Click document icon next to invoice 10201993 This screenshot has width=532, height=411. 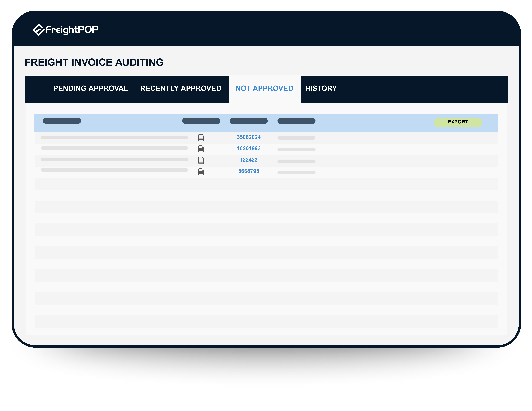(x=201, y=149)
